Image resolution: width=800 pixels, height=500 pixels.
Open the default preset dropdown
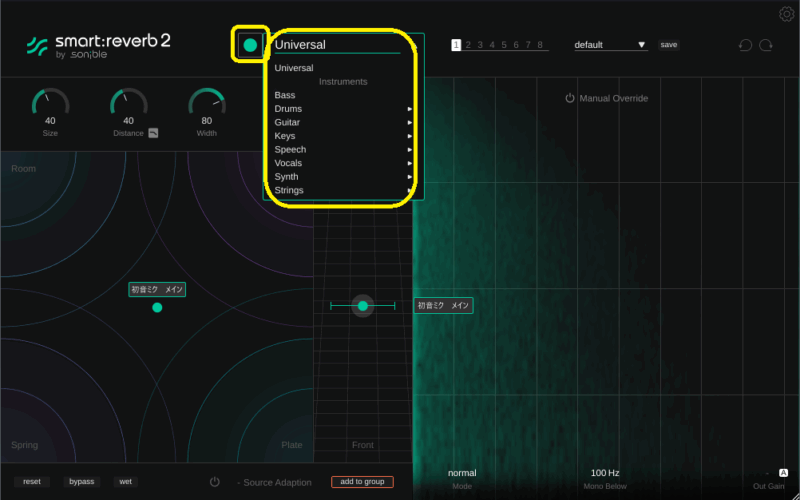(611, 45)
